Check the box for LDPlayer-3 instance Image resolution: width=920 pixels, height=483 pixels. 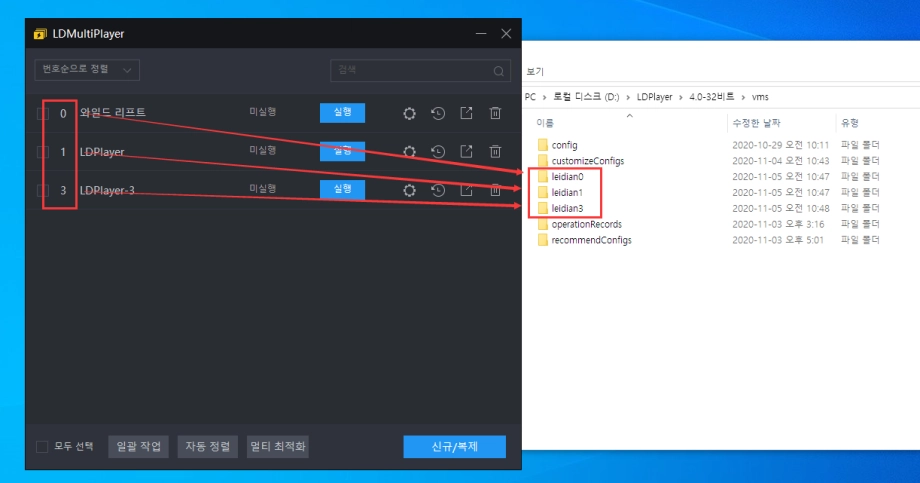click(42, 190)
